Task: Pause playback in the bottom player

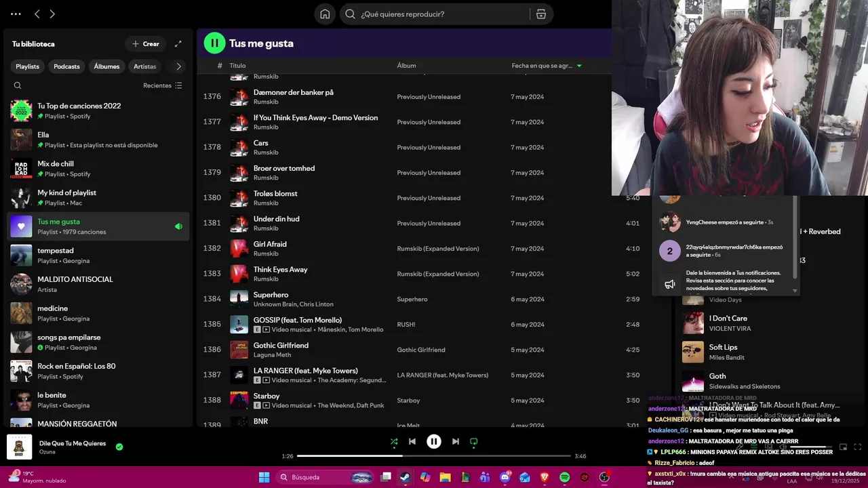Action: [x=434, y=441]
